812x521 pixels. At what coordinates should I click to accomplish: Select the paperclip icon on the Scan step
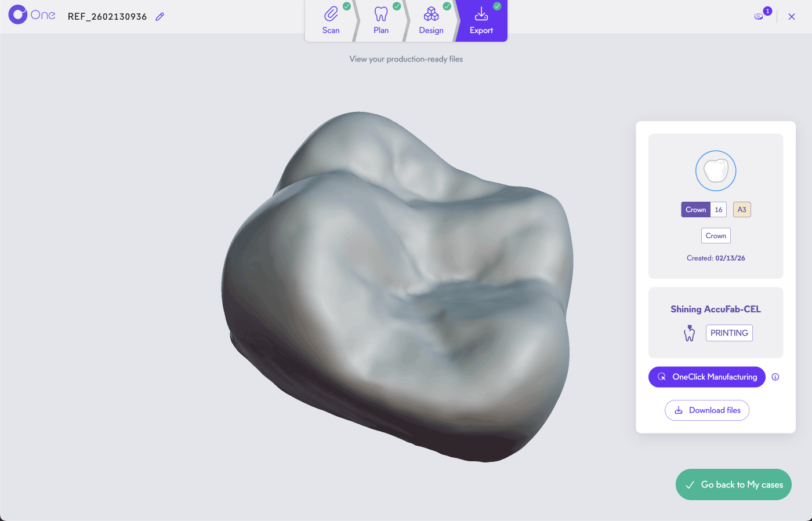tap(331, 13)
